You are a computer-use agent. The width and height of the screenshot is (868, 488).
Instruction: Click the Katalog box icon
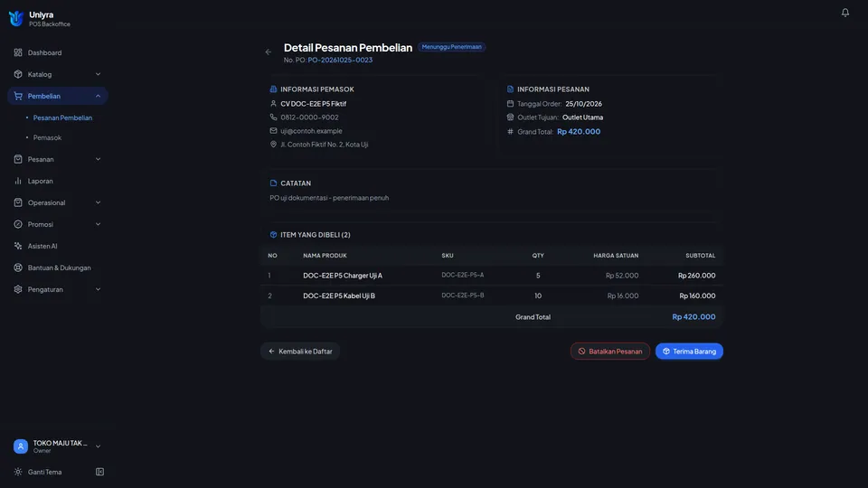18,74
